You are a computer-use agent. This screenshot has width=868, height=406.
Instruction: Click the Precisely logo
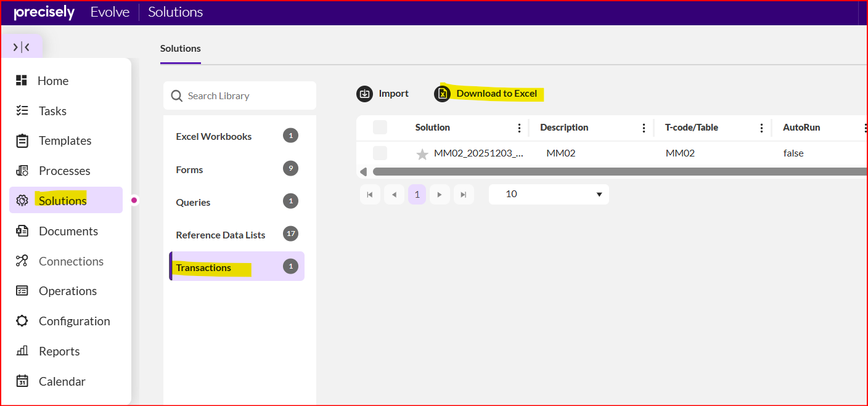point(44,12)
